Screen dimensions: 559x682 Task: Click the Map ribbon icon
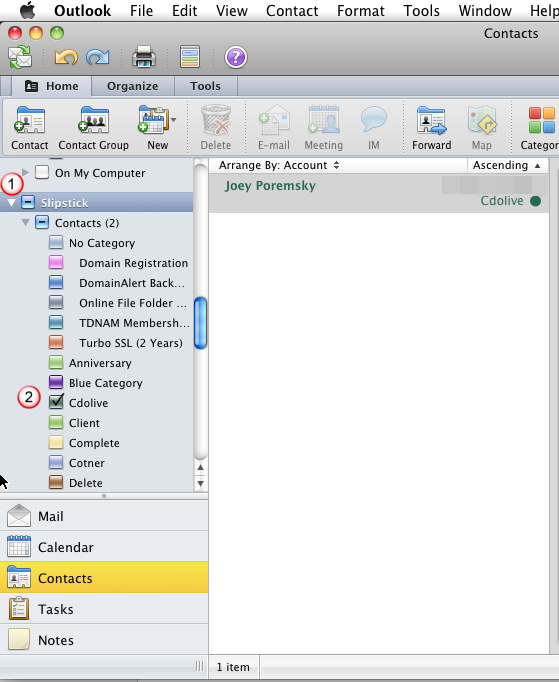[482, 128]
